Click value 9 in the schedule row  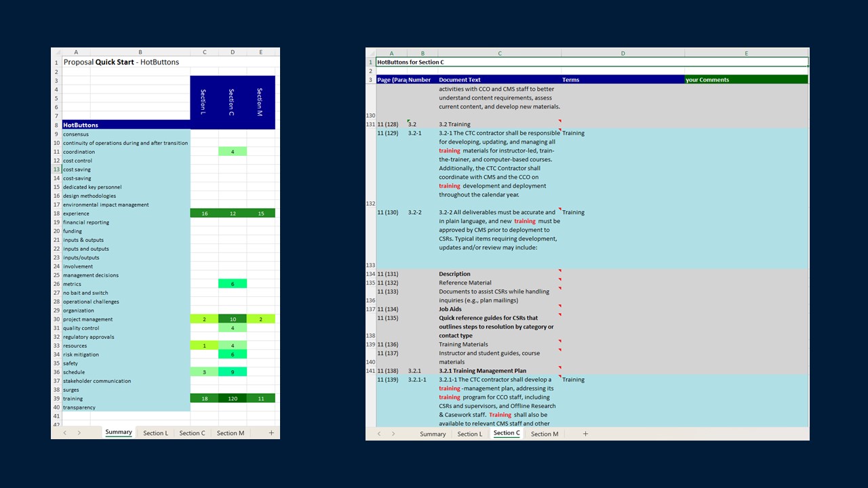pos(233,372)
